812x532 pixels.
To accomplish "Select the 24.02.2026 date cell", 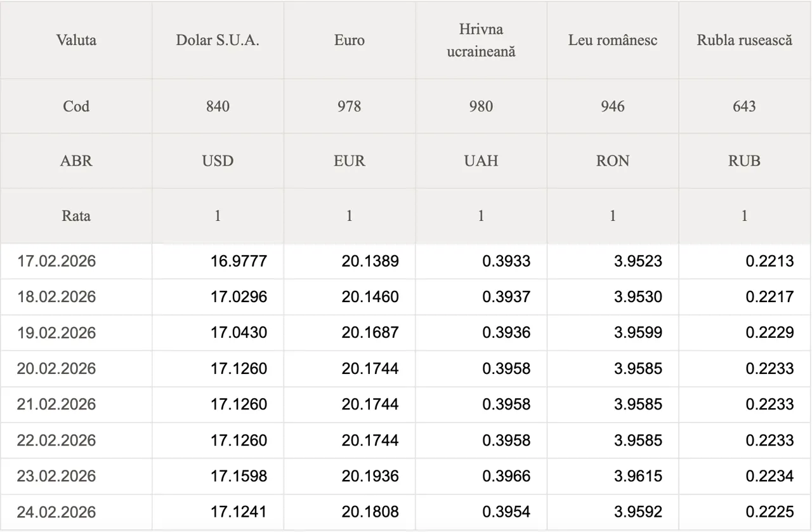I will click(x=56, y=512).
